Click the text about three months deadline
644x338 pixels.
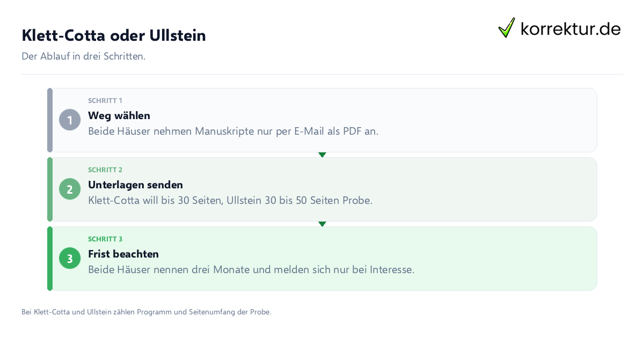click(x=251, y=269)
